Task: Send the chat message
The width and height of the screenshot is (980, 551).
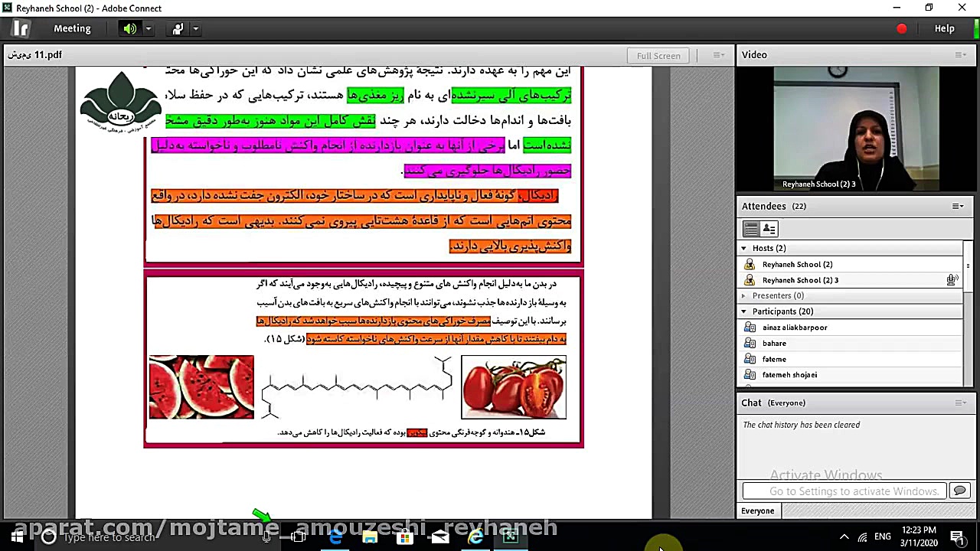Action: [959, 491]
